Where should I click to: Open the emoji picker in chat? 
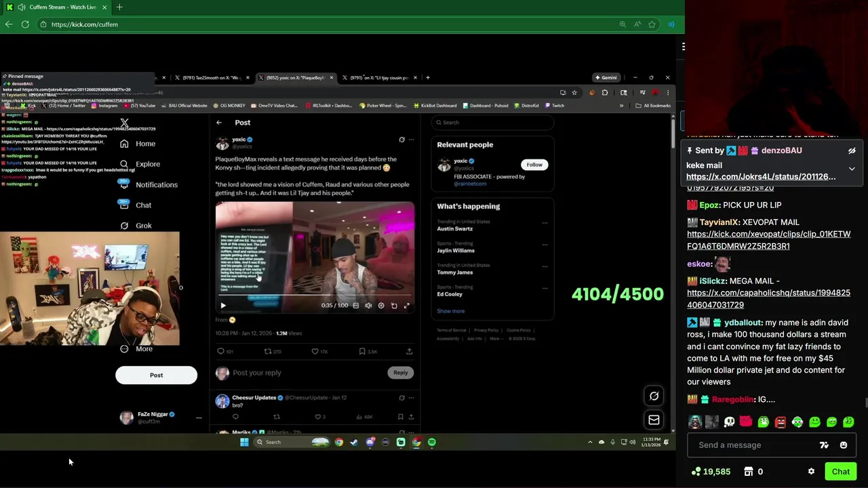point(844,445)
